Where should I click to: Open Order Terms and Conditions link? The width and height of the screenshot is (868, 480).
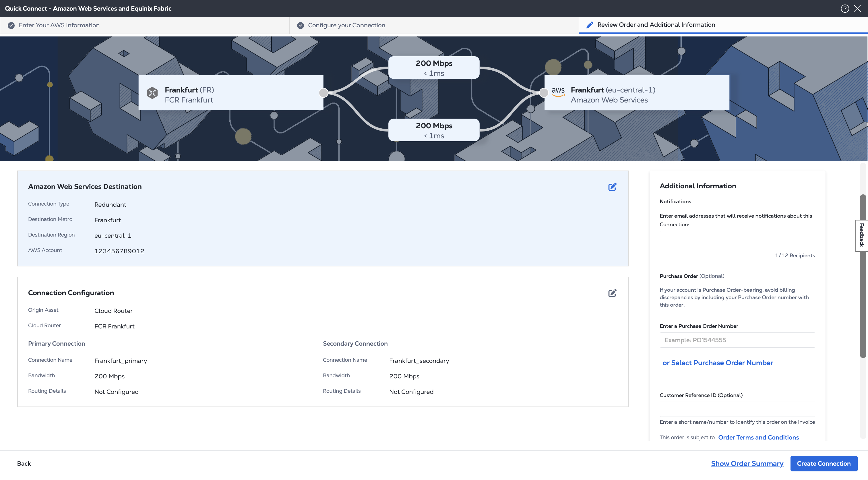pyautogui.click(x=758, y=437)
